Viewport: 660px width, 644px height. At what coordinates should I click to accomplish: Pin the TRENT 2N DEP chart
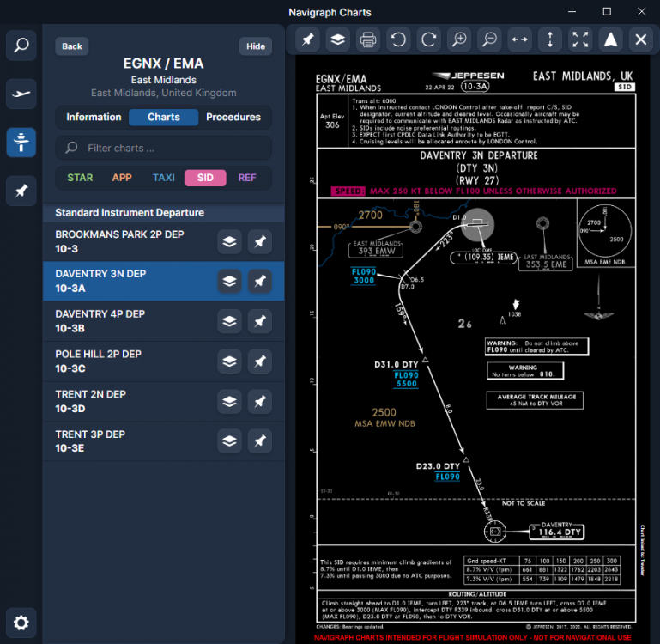point(259,402)
